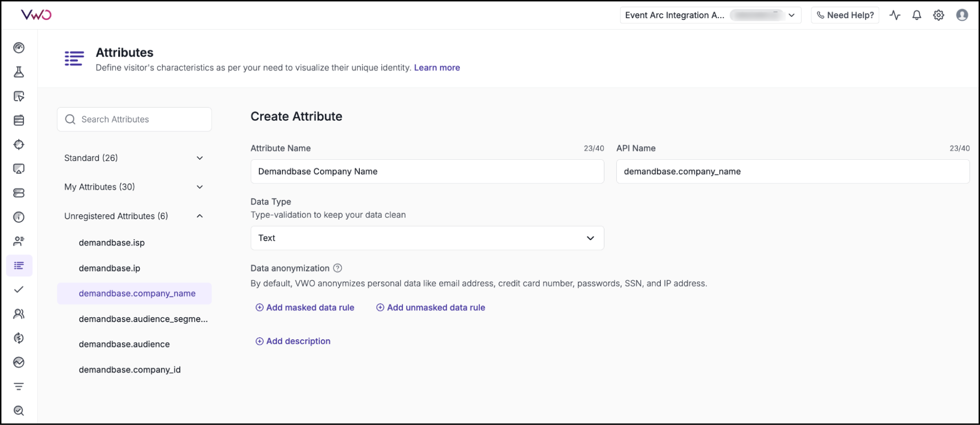
Task: Click the VWO logo
Action: [36, 15]
